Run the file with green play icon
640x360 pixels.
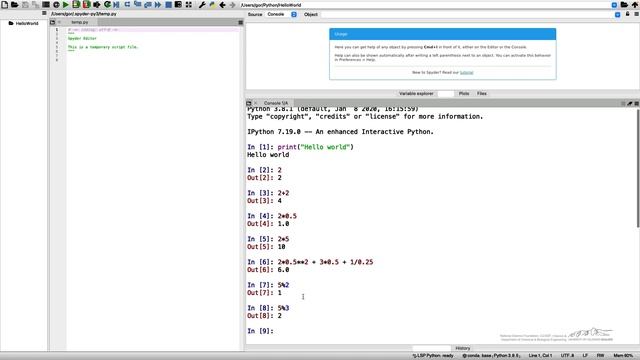point(66,5)
